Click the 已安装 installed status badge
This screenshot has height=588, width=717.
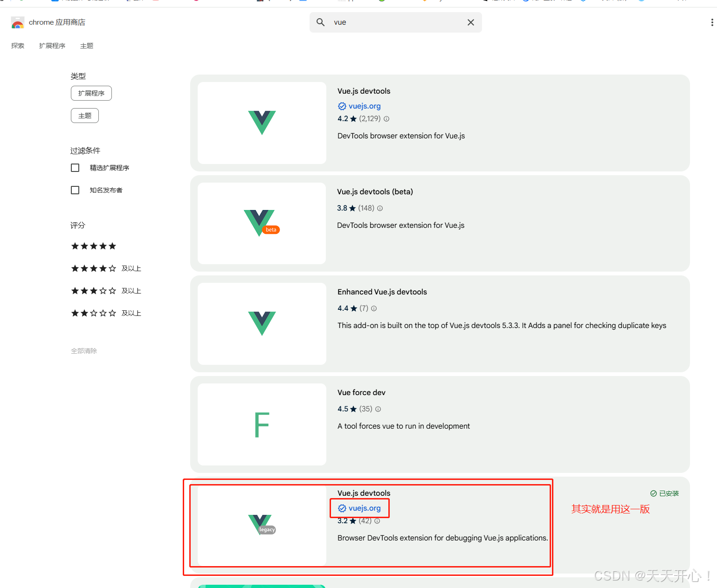click(x=665, y=493)
